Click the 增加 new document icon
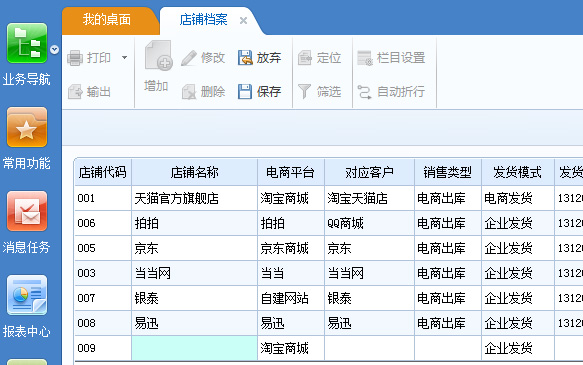583x365 pixels. click(x=158, y=55)
